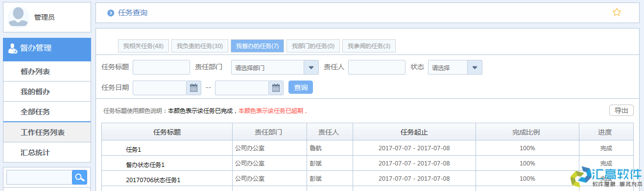Open 全部任务 in the sidebar
Viewport: 644px width, 191px height.
(x=47, y=111)
